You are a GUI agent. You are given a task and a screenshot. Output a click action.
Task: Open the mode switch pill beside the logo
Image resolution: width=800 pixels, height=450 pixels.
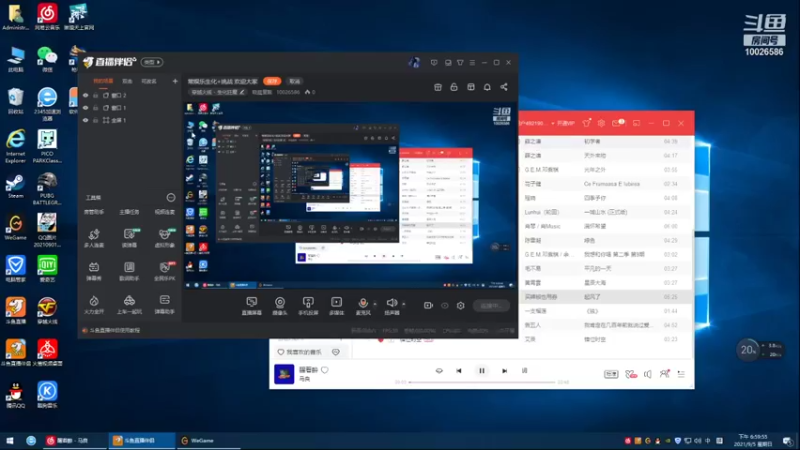coord(152,62)
